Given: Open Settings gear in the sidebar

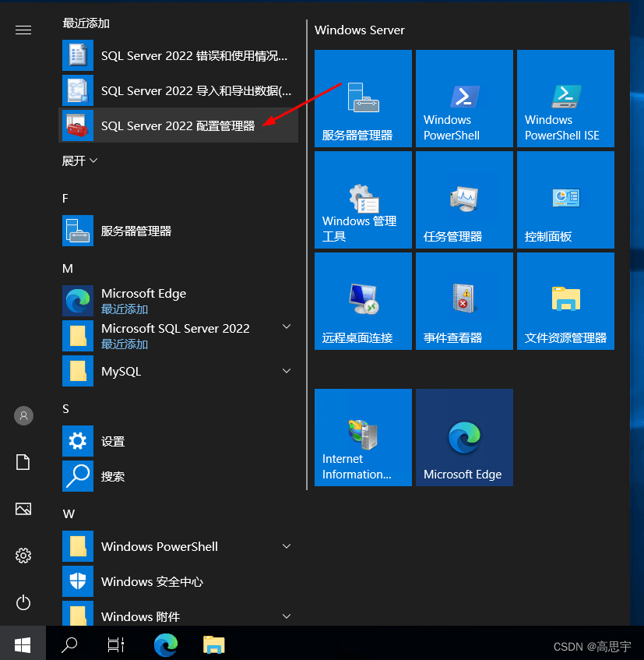Looking at the screenshot, I should tap(23, 556).
